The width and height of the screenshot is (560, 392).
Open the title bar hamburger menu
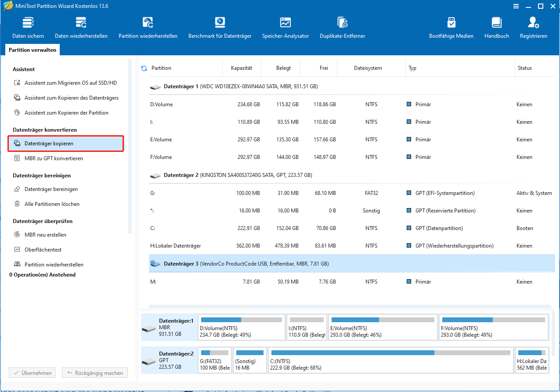(x=515, y=6)
